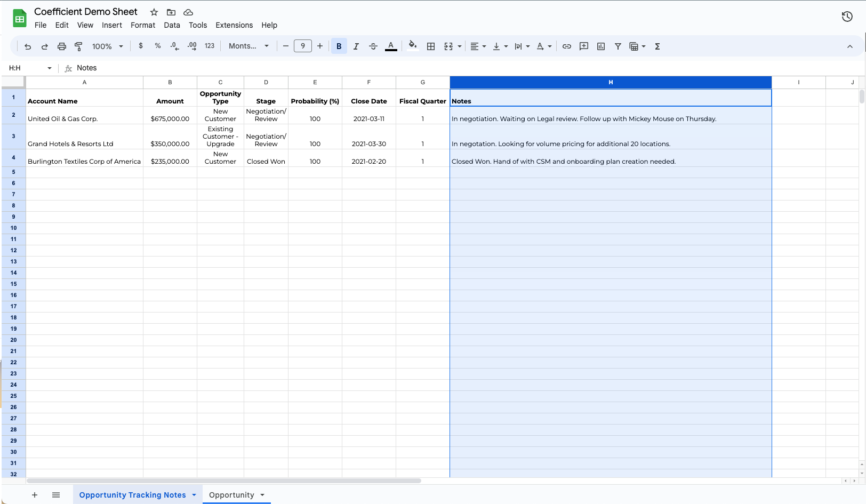Open text rotation dropdown

click(544, 46)
